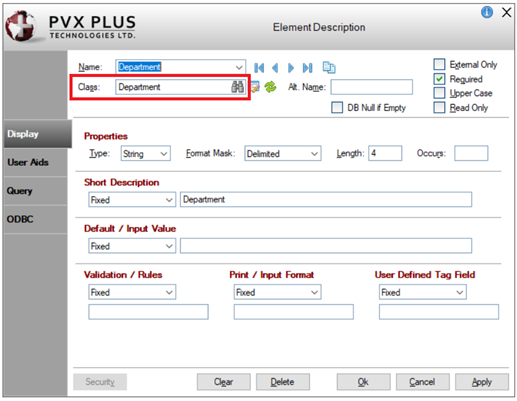Click into the Length input field
Image resolution: width=517 pixels, height=401 pixels.
385,153
